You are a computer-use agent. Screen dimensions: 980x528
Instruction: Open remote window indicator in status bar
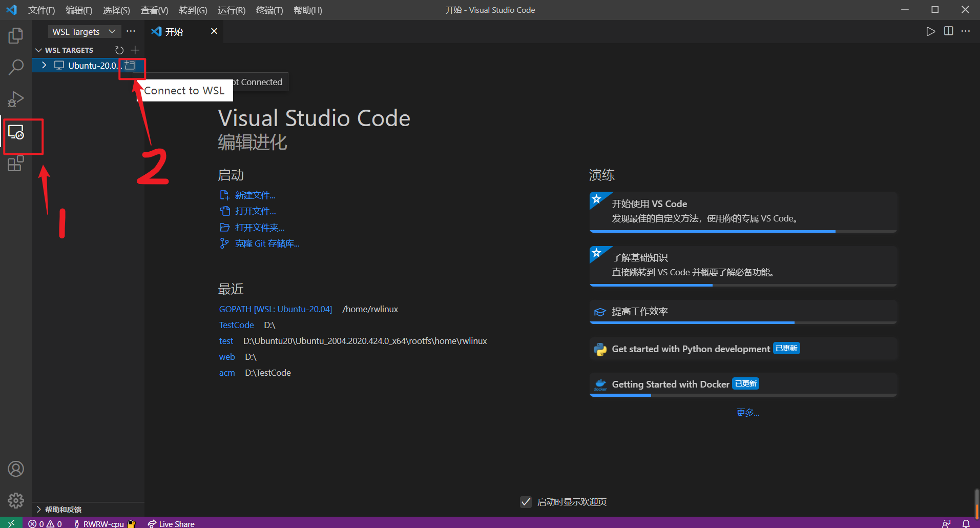11,523
